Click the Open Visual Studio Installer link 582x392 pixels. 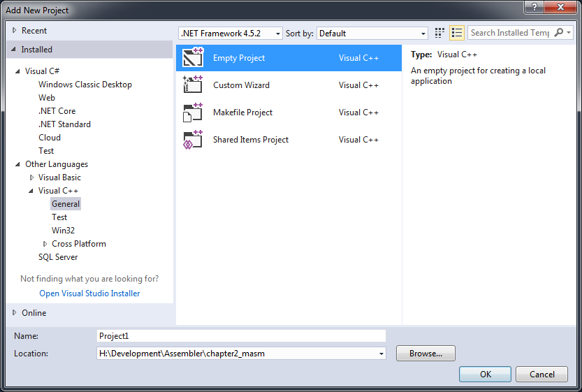coord(89,293)
